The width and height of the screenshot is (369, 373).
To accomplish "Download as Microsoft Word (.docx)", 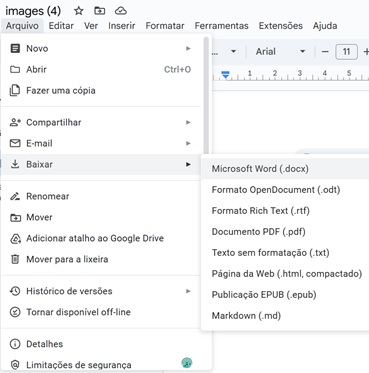I will (x=285, y=169).
